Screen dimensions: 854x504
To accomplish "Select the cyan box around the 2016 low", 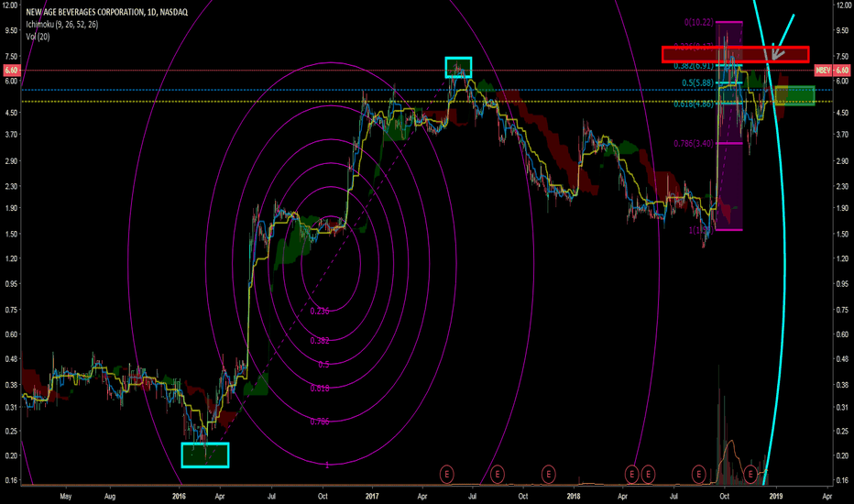I will click(205, 455).
